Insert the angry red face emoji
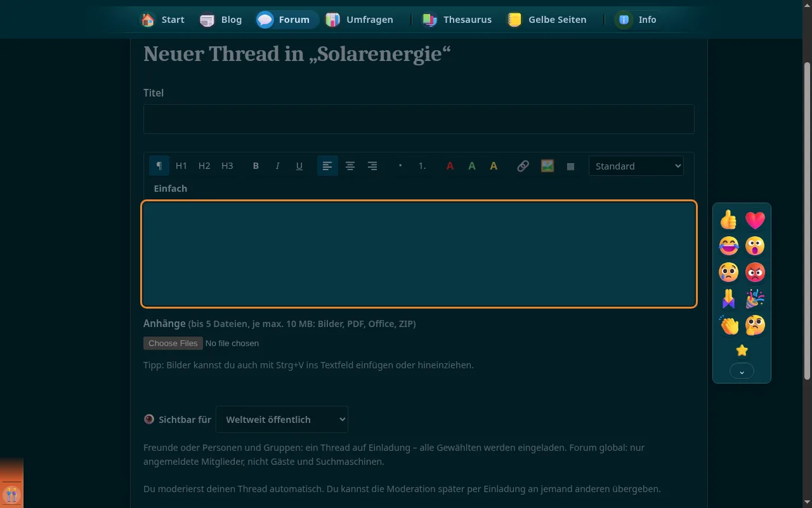 coord(755,272)
